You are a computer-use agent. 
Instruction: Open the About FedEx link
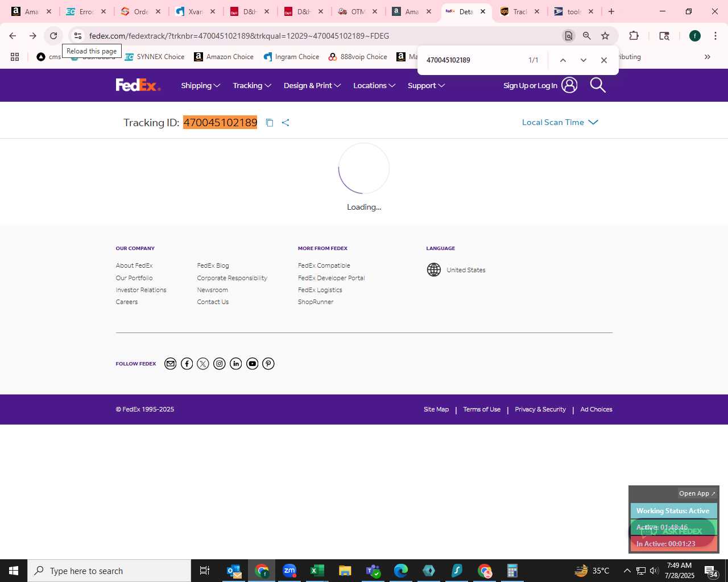tap(134, 265)
